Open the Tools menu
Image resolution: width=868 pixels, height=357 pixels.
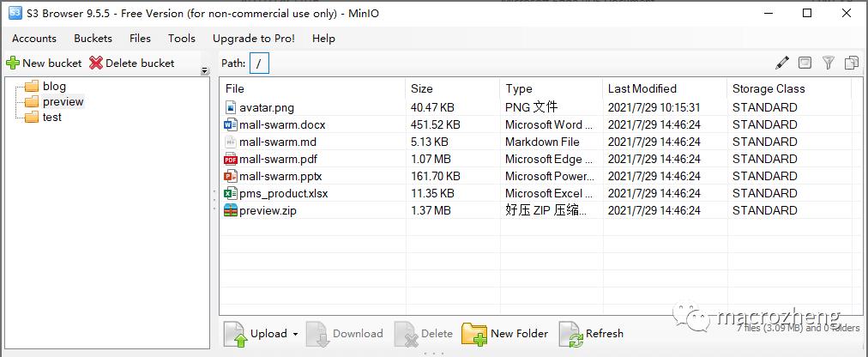[182, 39]
